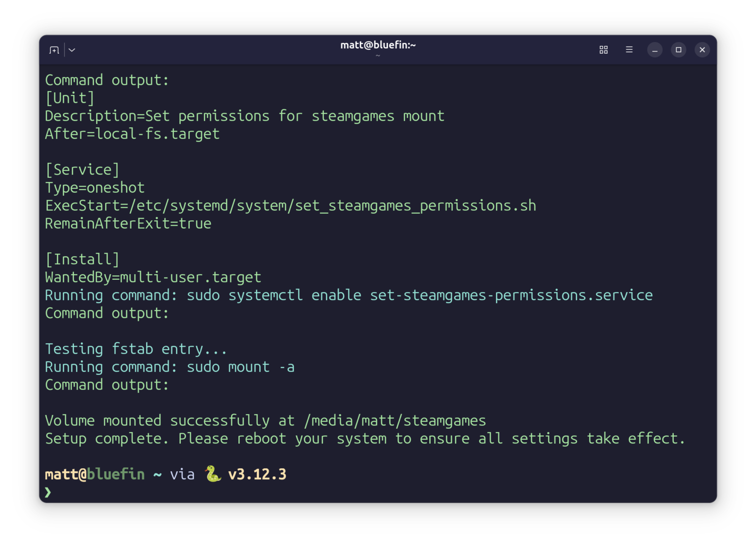756x546 pixels.
Task: Click the 'Testing fstab entry...' line
Action: (136, 349)
